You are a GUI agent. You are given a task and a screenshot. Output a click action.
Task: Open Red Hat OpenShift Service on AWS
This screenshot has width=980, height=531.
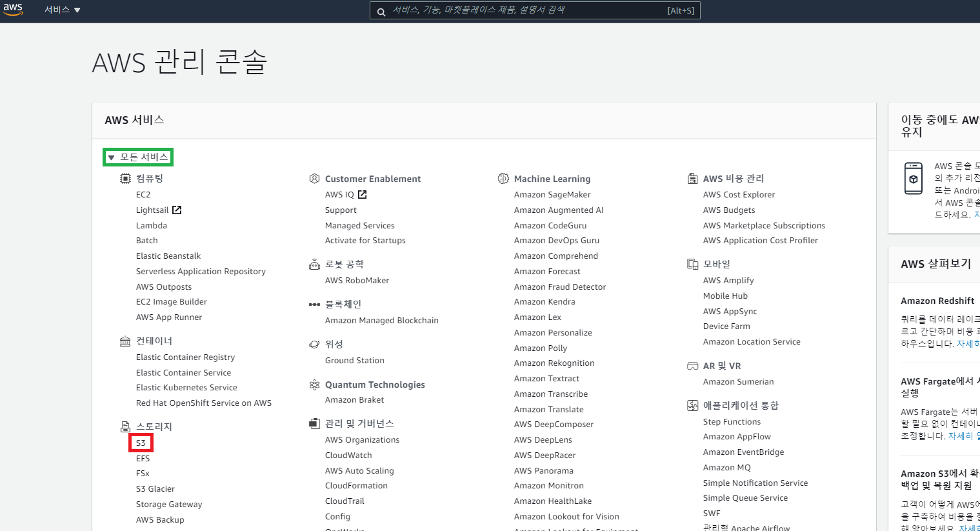(x=204, y=403)
